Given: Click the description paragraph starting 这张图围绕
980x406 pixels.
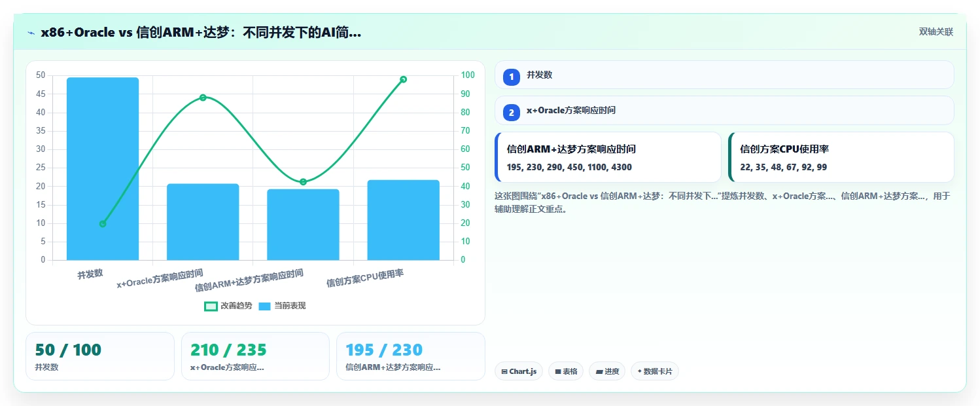Looking at the screenshot, I should tap(722, 202).
